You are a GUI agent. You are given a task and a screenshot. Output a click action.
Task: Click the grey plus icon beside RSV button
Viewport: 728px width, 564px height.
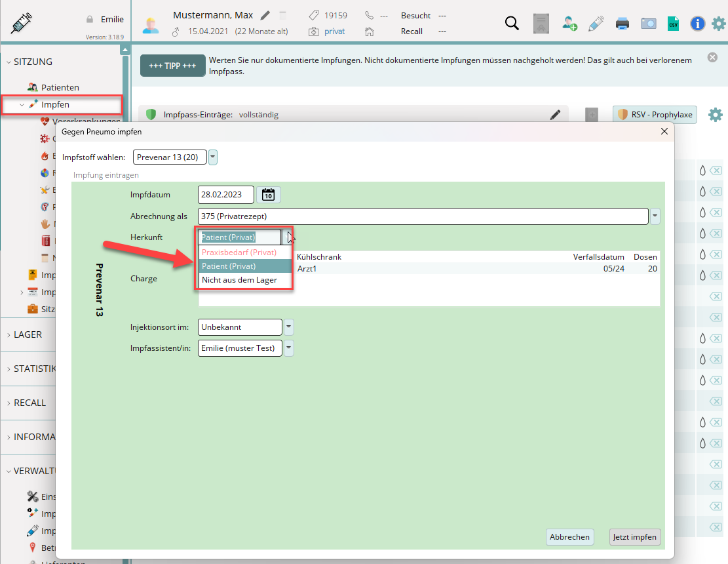[x=592, y=115]
